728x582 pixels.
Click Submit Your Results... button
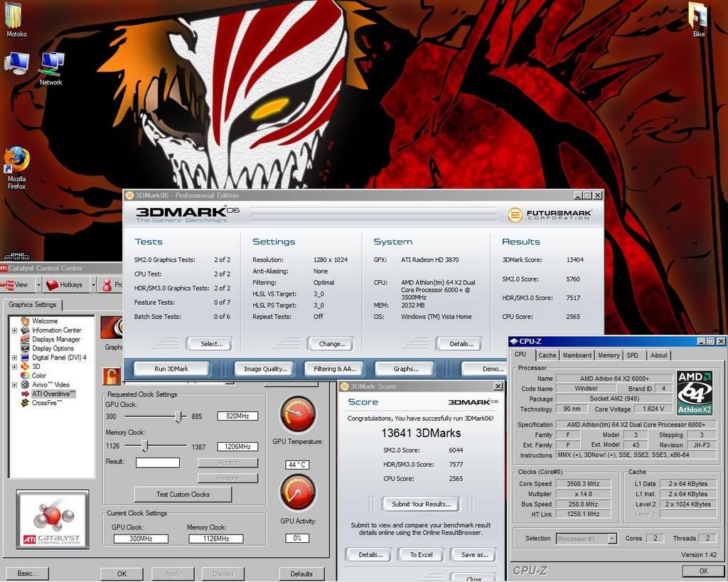point(421,504)
